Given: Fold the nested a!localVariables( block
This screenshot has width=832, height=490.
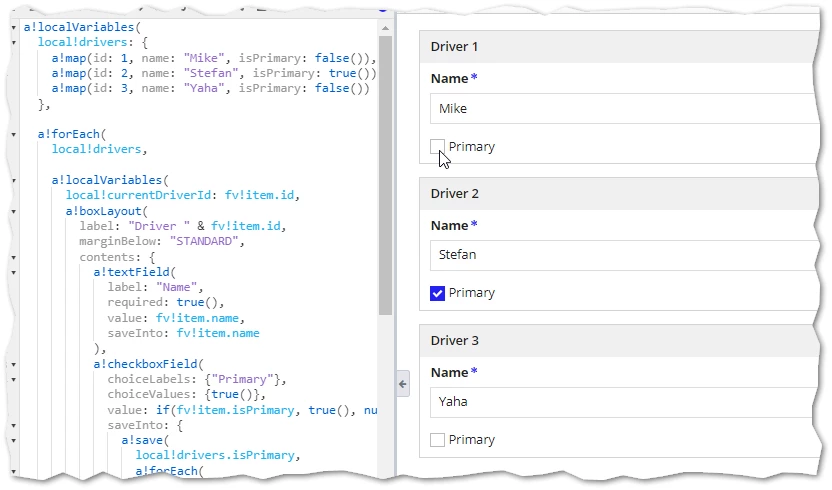Looking at the screenshot, I should pyautogui.click(x=14, y=180).
